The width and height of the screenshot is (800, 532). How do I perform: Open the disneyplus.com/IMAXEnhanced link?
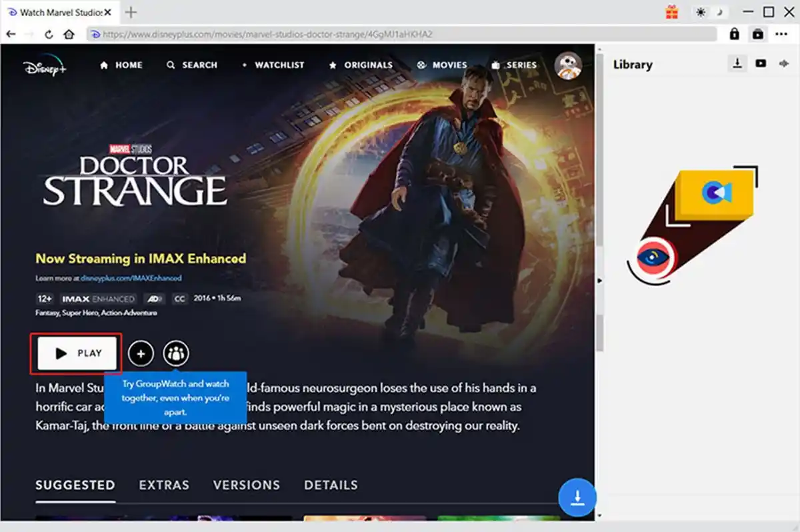(131, 278)
